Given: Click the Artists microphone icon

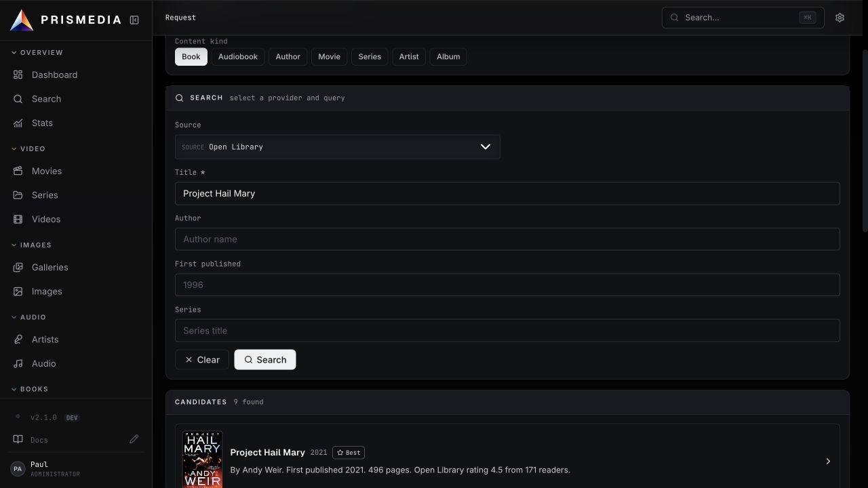Looking at the screenshot, I should pos(18,340).
